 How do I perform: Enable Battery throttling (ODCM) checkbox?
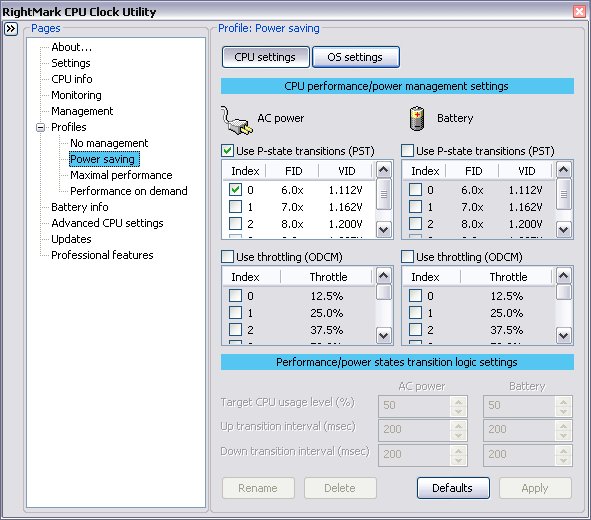coord(407,257)
